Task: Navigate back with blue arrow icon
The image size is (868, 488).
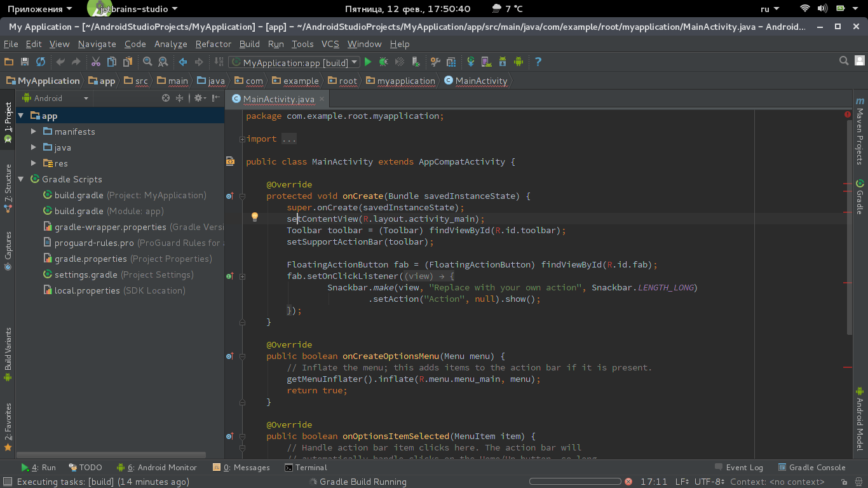Action: click(183, 62)
